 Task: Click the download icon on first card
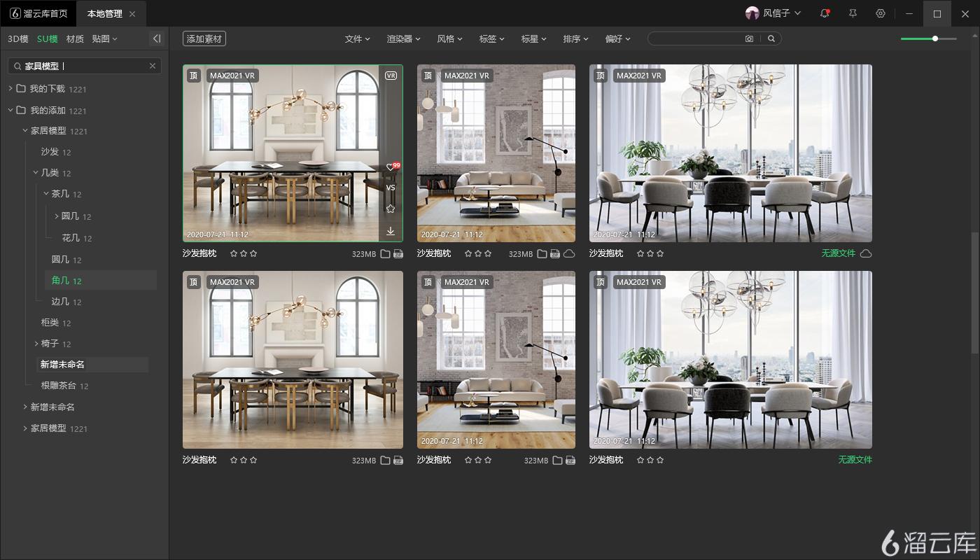click(x=391, y=231)
